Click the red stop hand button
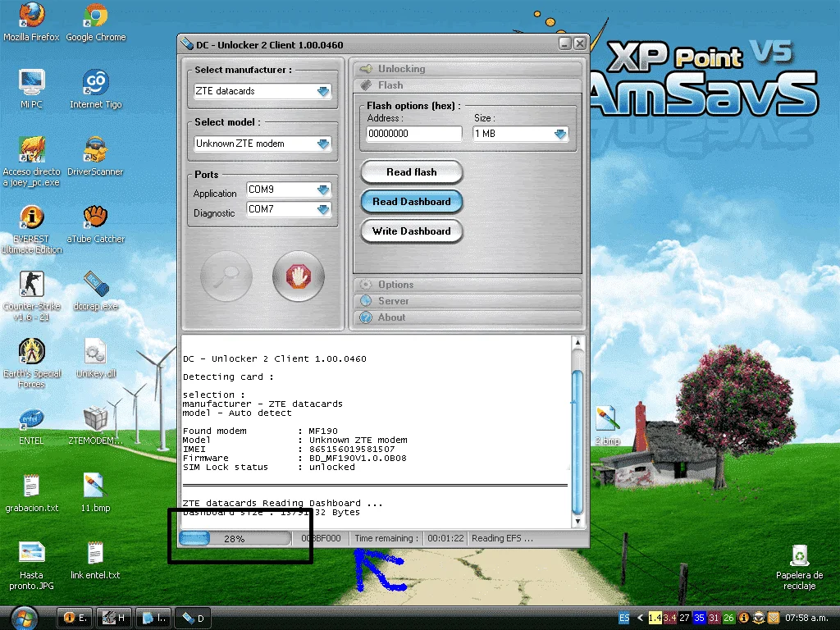This screenshot has width=840, height=630. [299, 276]
